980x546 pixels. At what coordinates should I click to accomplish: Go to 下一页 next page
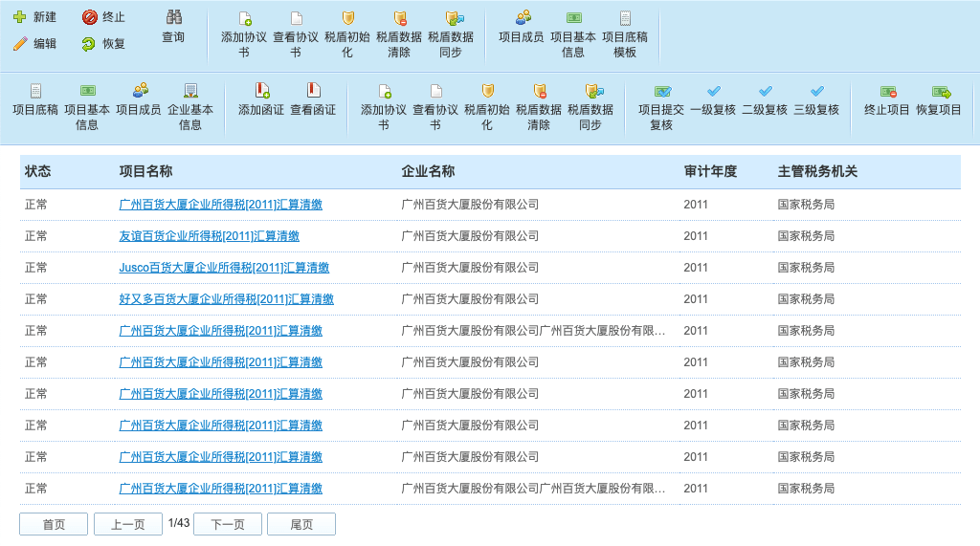tap(228, 524)
